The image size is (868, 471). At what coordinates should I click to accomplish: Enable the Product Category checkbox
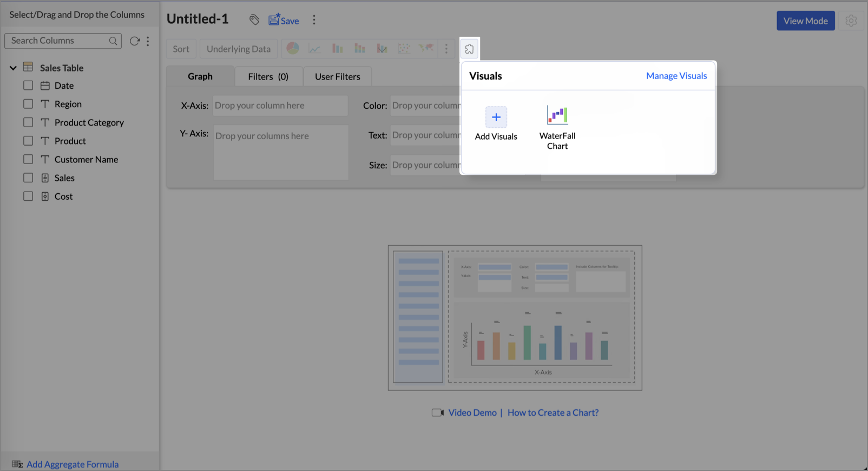click(28, 122)
